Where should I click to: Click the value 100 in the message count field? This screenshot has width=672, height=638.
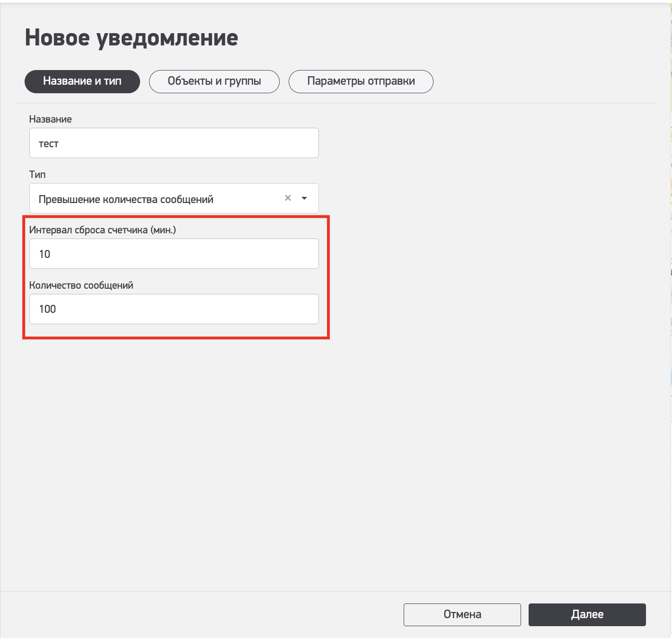pyautogui.click(x=47, y=309)
